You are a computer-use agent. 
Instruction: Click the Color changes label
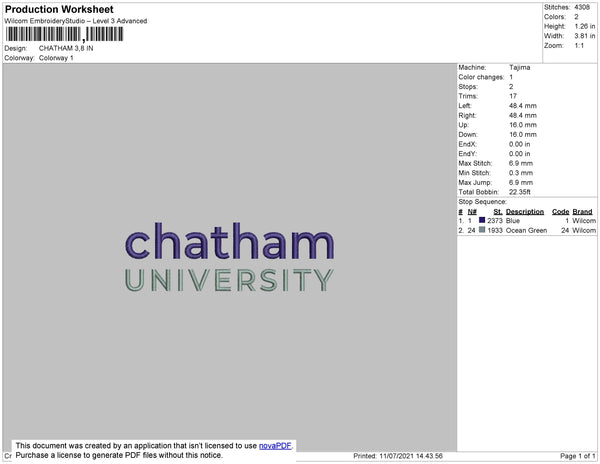(x=481, y=77)
